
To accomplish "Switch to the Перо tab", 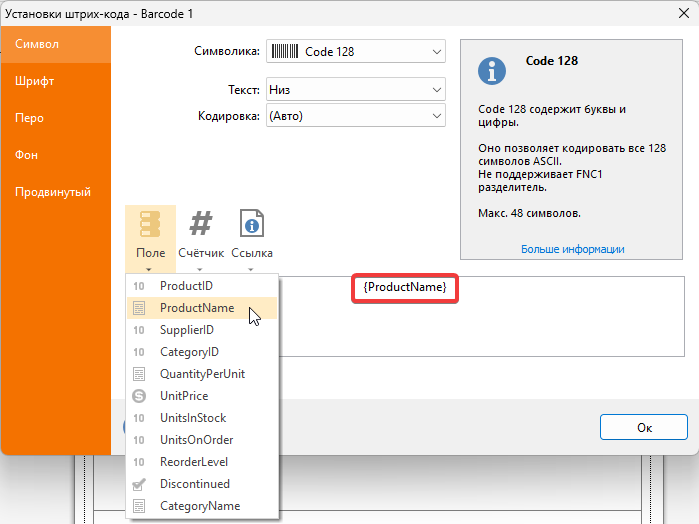I will tap(30, 118).
